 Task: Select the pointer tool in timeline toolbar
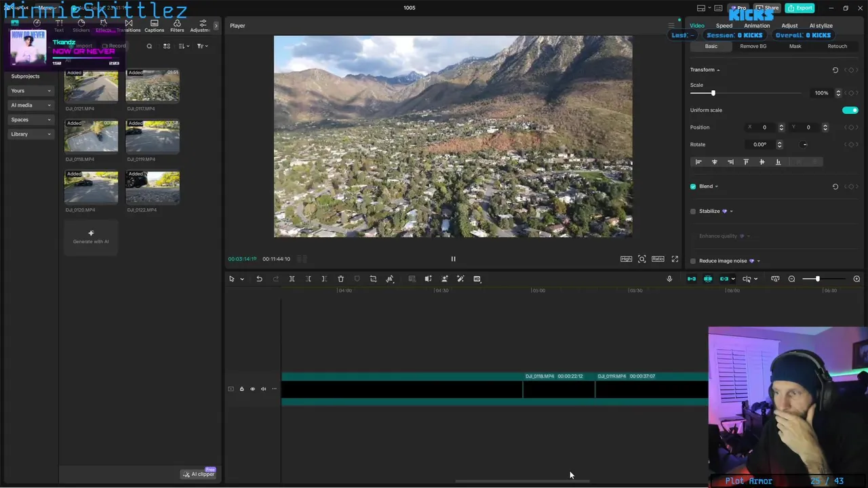[x=232, y=279]
